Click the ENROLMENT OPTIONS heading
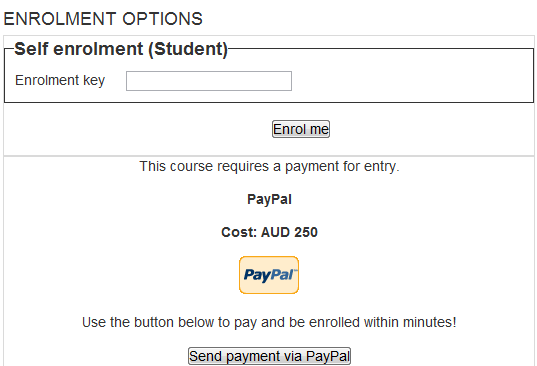Screen dimensions: 537x366 coord(103,19)
